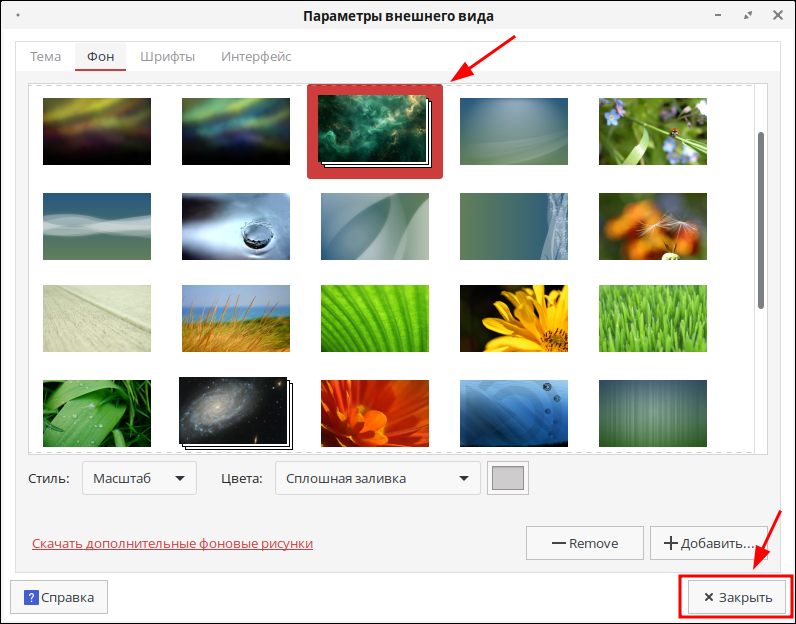This screenshot has width=796, height=624.
Task: Go to the Интерфейс tab
Action: (x=256, y=56)
